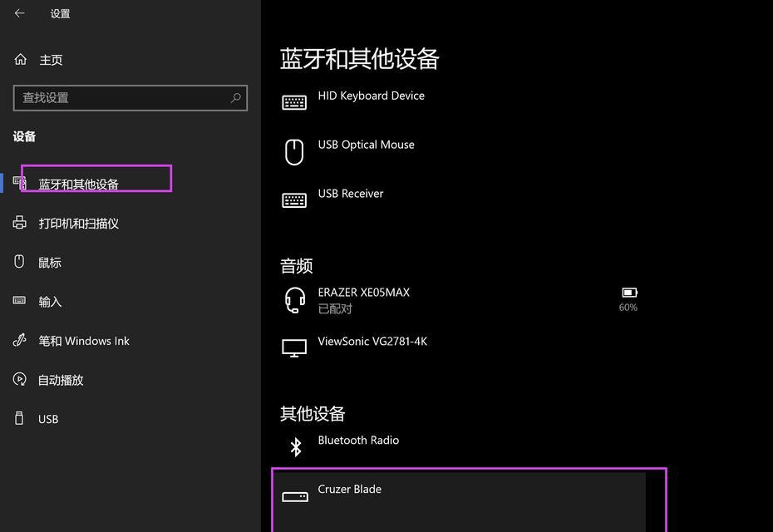Screen dimensions: 773x532
Task: Focus the 查找设置 search field
Action: [x=130, y=97]
